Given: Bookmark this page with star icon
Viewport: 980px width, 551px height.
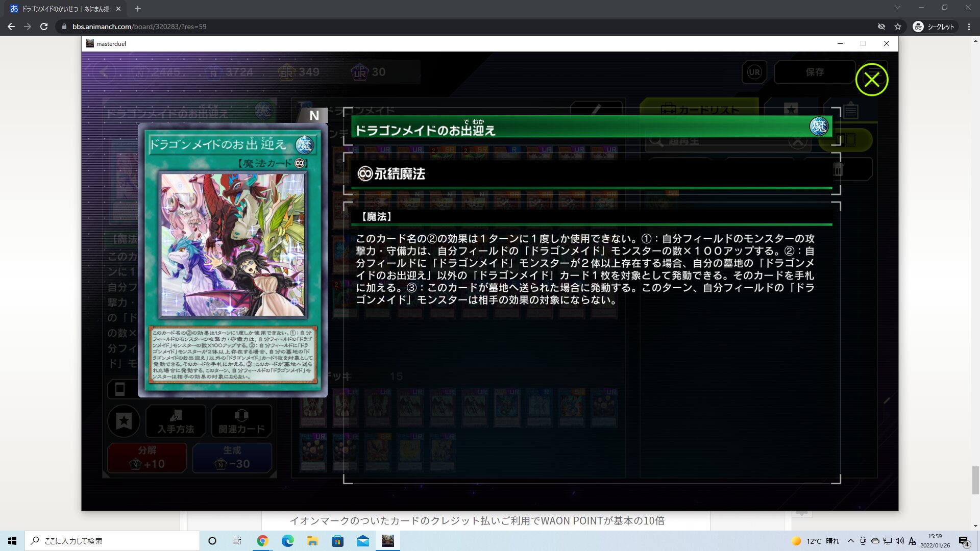Looking at the screenshot, I should [898, 27].
